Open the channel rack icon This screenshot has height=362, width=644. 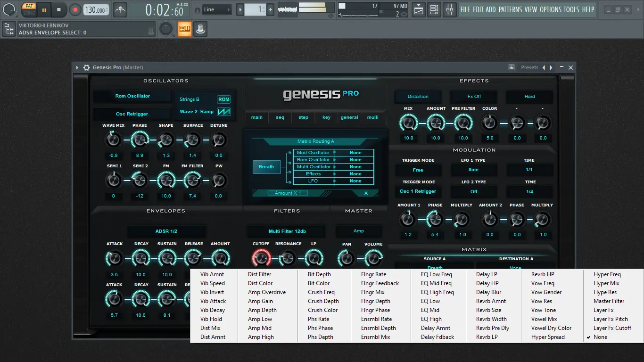pyautogui.click(x=434, y=9)
